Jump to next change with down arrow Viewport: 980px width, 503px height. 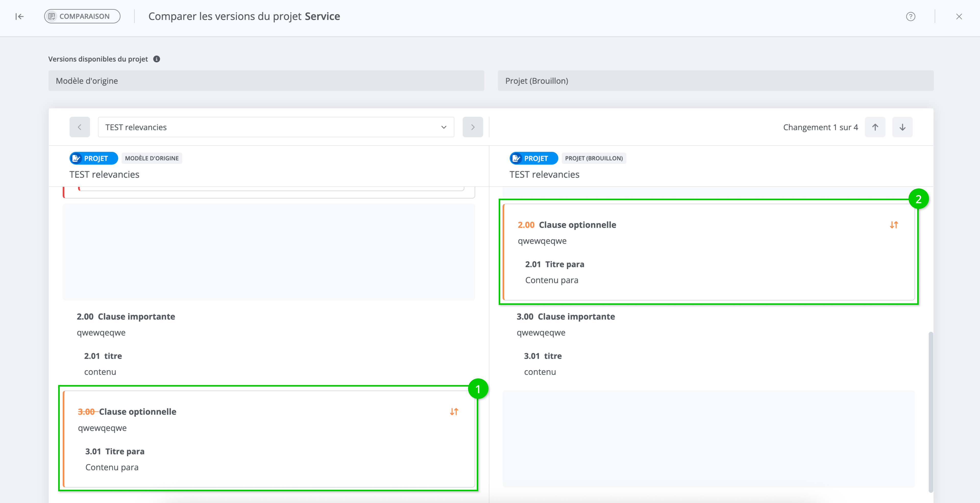pyautogui.click(x=902, y=127)
